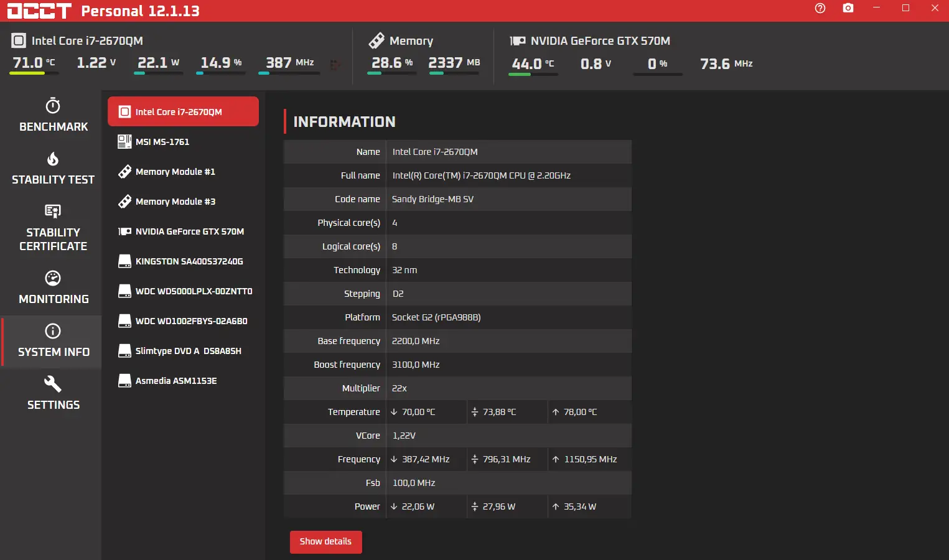Click the Boost frequency value 3100,0 MHz
Viewport: 949px width, 560px height.
(x=416, y=365)
